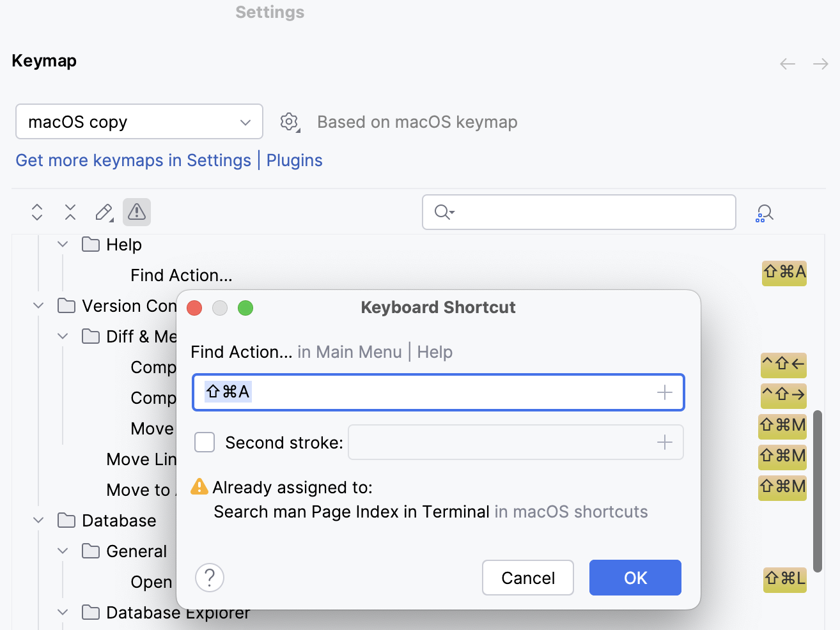This screenshot has height=630, width=840.
Task: Confirm the shortcut with OK
Action: (x=635, y=577)
